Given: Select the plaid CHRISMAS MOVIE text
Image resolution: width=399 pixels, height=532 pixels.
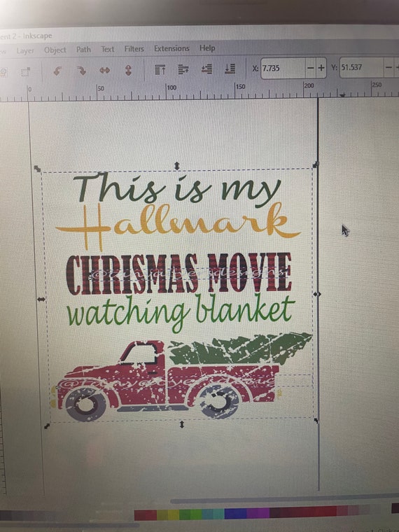Looking at the screenshot, I should pyautogui.click(x=178, y=274).
